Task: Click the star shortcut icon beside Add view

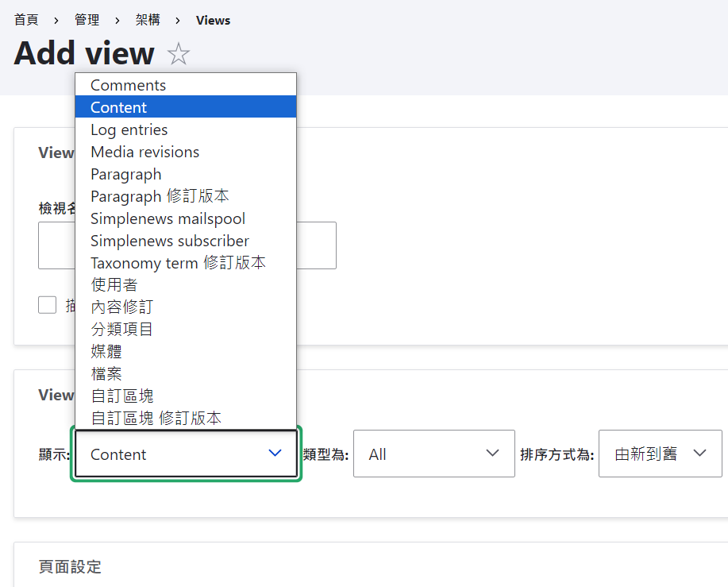Action: click(179, 55)
